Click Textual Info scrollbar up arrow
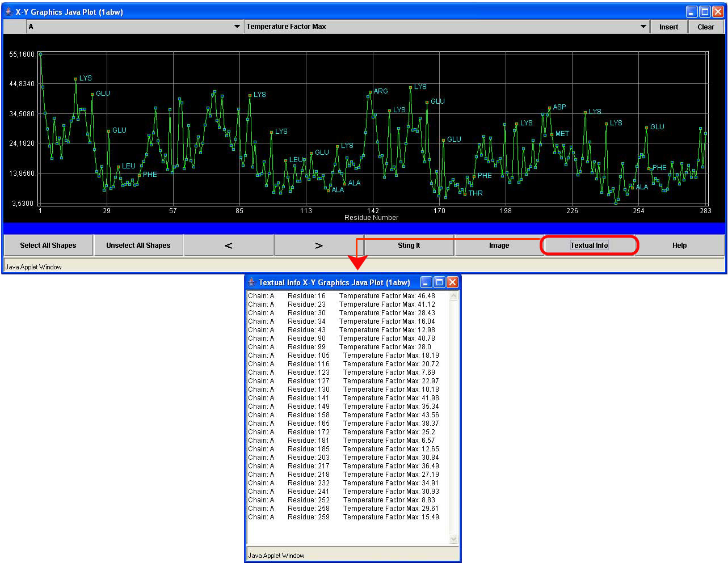The height and width of the screenshot is (563, 728). tap(453, 296)
